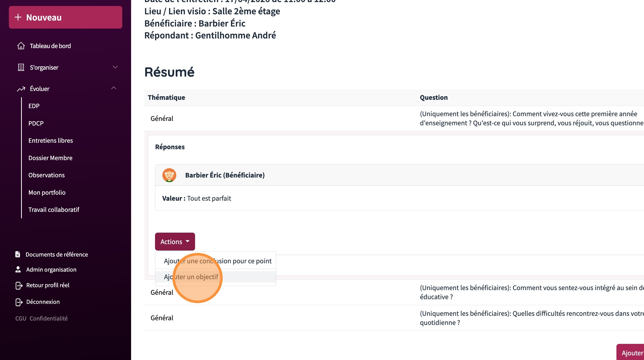Toggle the Actions dropdown button
The height and width of the screenshot is (360, 644).
coord(175,241)
